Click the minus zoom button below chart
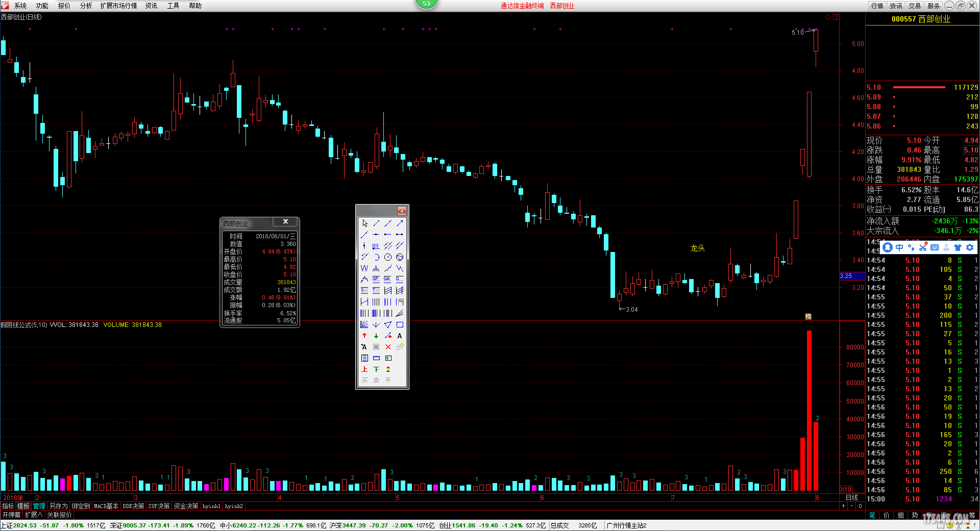The width and height of the screenshot is (980, 531). pyautogui.click(x=851, y=506)
